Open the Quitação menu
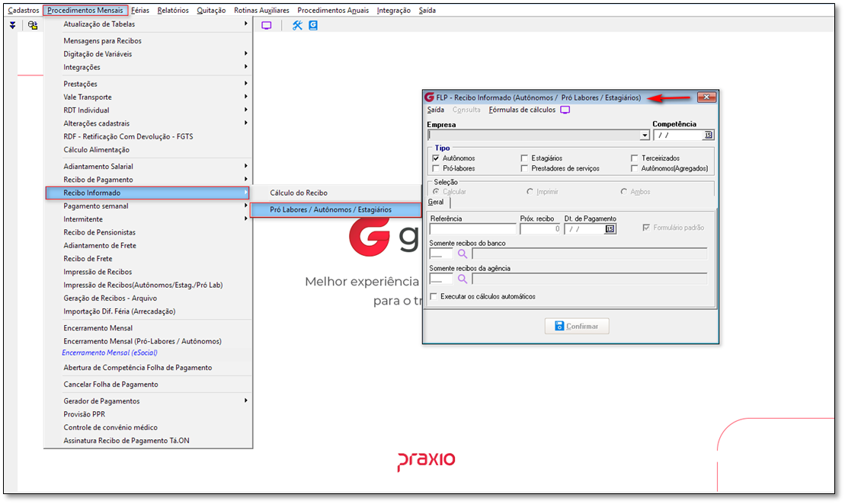 211,10
